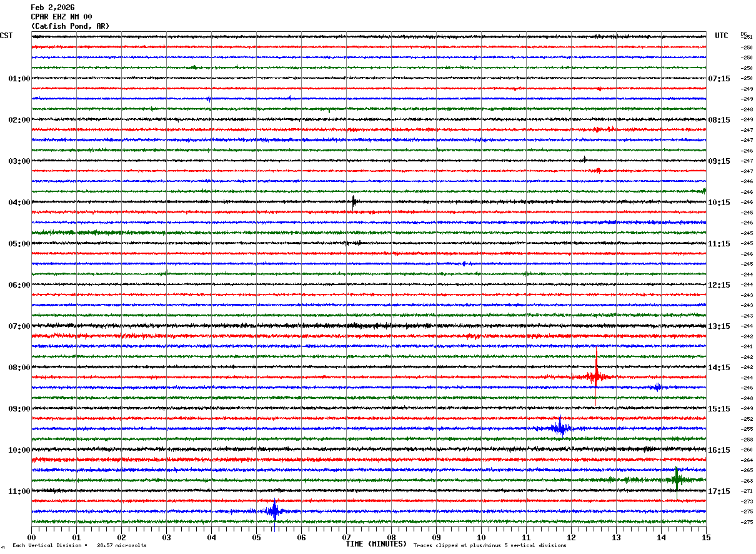This screenshot has height=554, width=756.
Task: Click the green seismic burst near minute 14.3
Action: [x=677, y=480]
